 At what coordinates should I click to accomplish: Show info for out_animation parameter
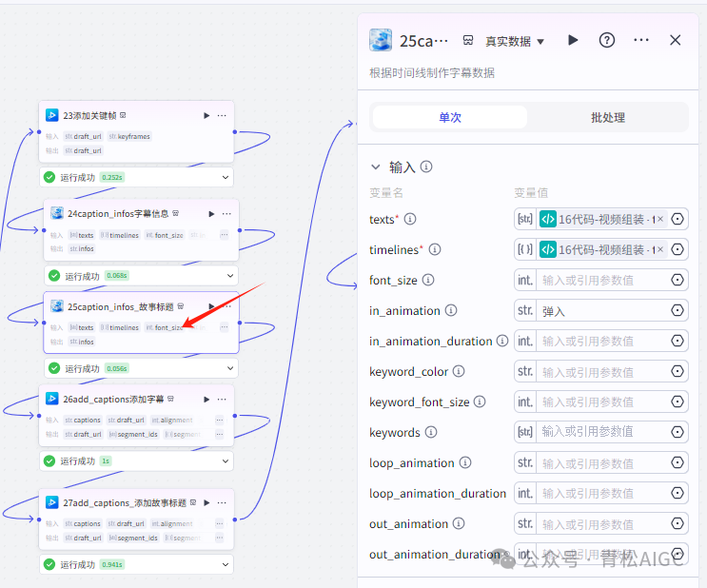click(x=459, y=523)
